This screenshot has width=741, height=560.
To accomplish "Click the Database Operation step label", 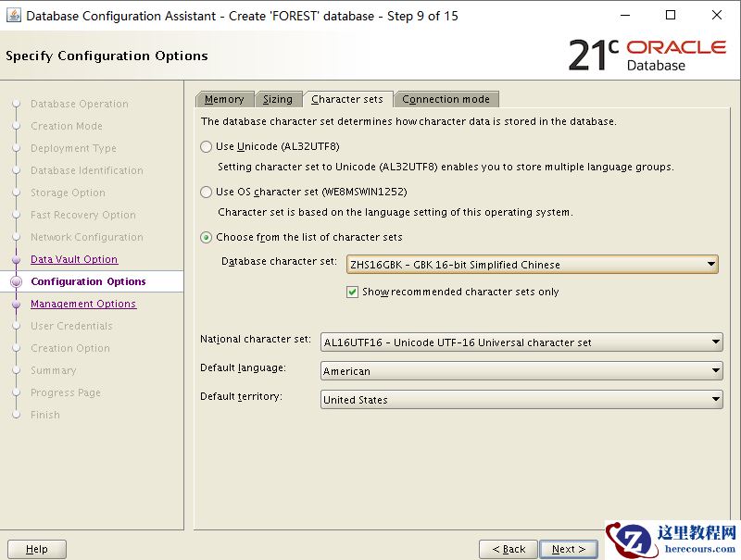I will click(x=80, y=104).
